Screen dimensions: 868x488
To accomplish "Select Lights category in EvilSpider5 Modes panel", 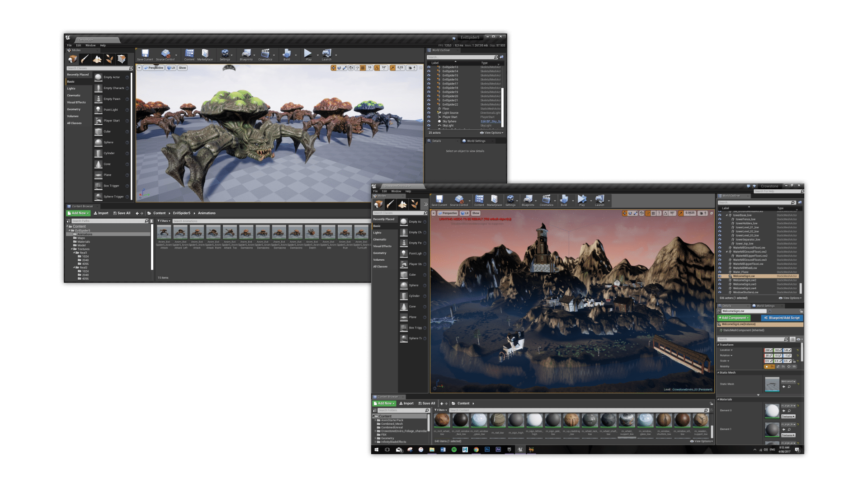I will (71, 89).
